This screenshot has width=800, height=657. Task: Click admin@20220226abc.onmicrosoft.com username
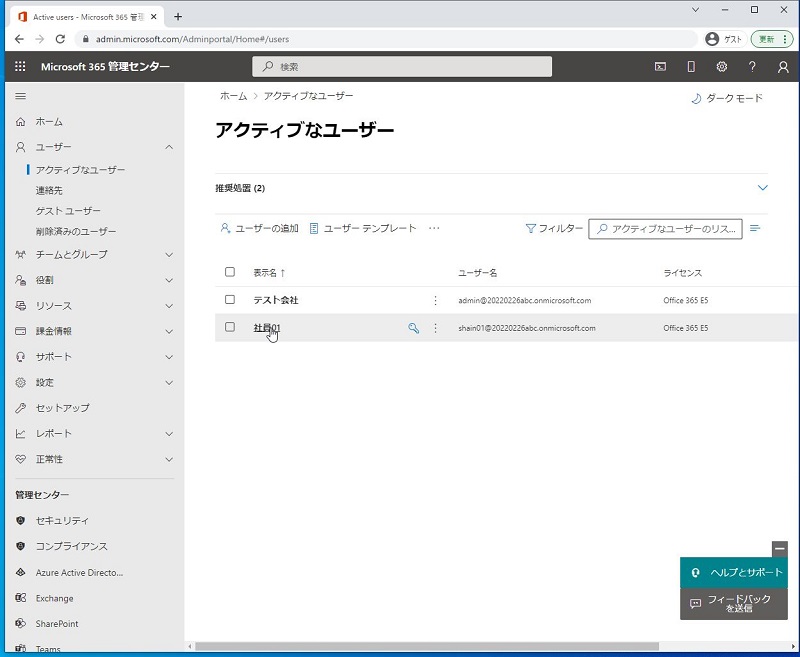[x=524, y=300]
